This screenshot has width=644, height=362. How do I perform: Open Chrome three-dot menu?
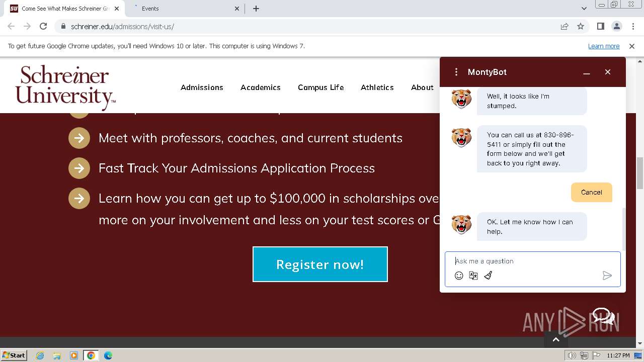(x=632, y=26)
